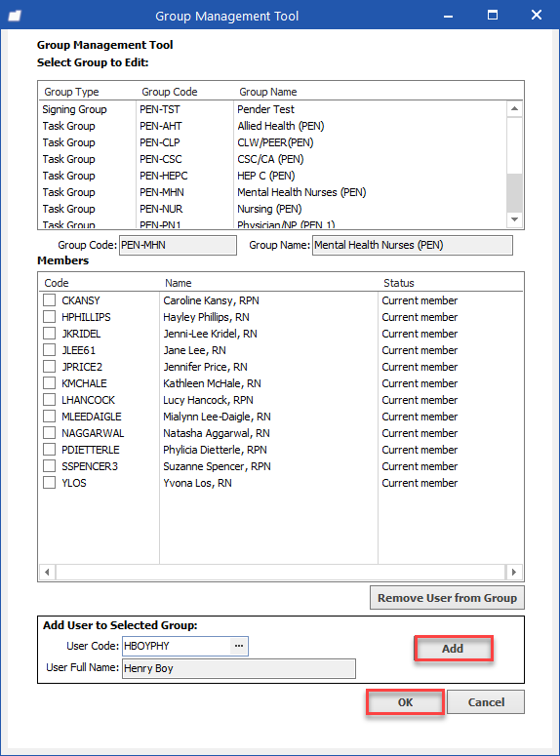Sort by the Group Name column header
This screenshot has width=560, height=756.
(267, 92)
